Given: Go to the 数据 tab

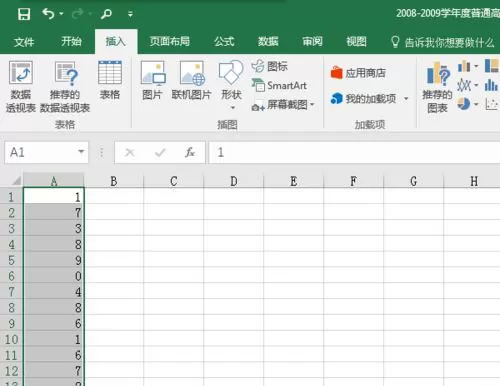Looking at the screenshot, I should pos(268,41).
